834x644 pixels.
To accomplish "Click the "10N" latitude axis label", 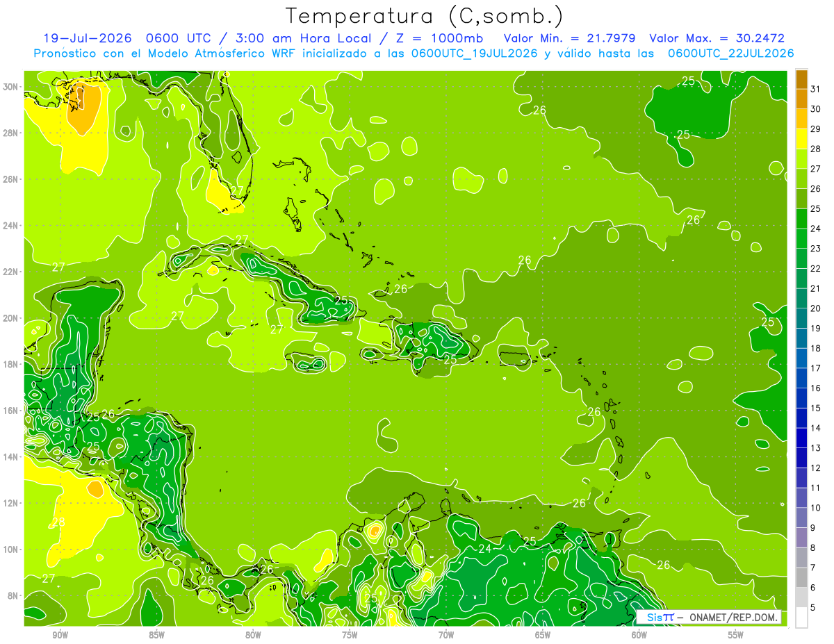I will coord(10,550).
